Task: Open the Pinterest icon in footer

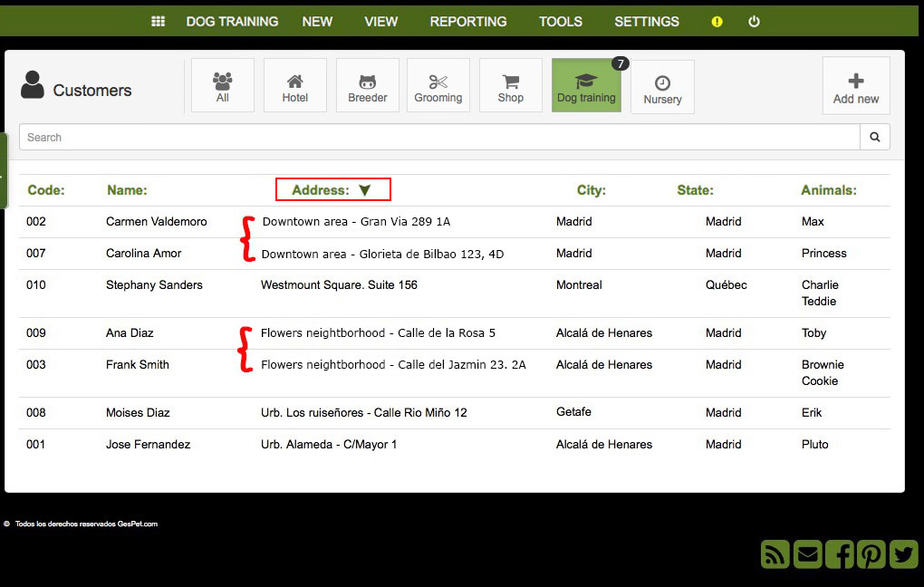Action: (871, 554)
